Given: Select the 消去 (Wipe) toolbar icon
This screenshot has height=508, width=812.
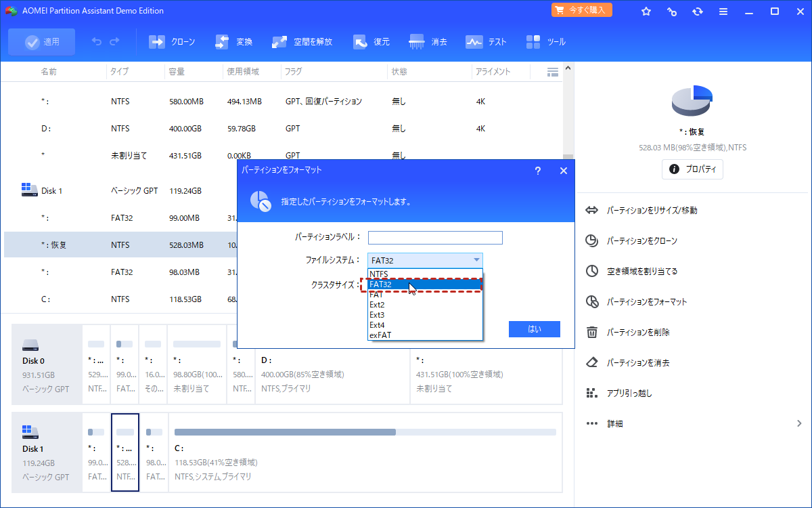Looking at the screenshot, I should pyautogui.click(x=417, y=42).
